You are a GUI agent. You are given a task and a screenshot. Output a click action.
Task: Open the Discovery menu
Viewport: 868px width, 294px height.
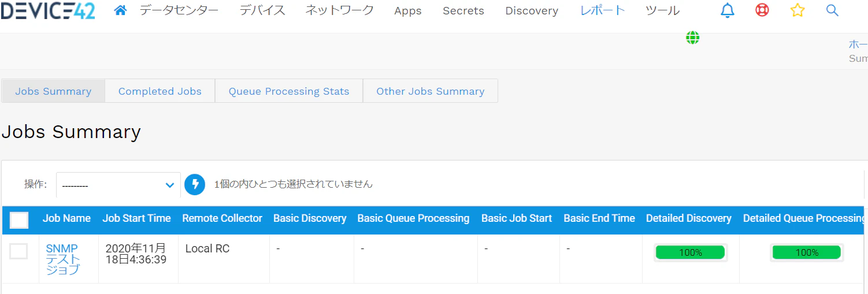point(532,11)
